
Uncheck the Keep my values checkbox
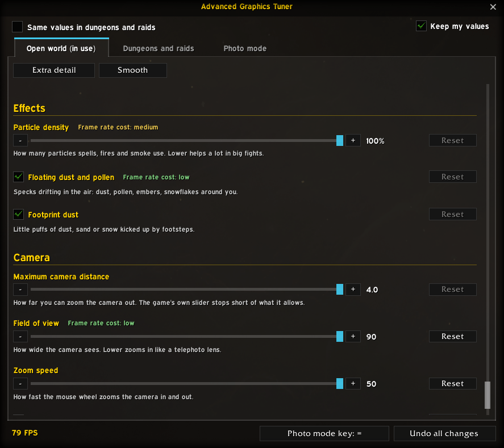[421, 26]
